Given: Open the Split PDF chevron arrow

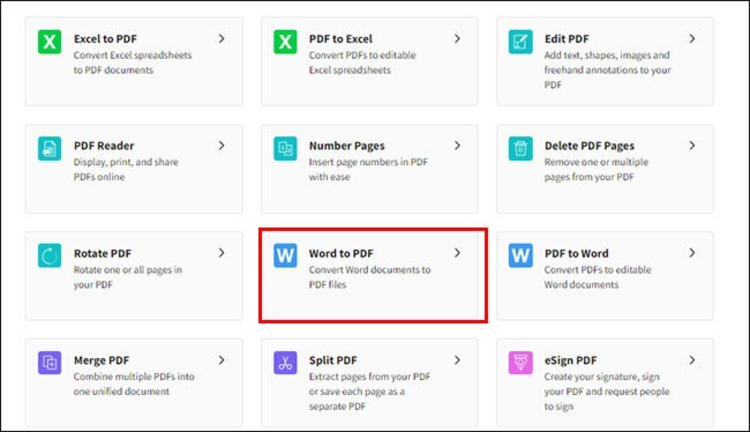Looking at the screenshot, I should point(457,360).
